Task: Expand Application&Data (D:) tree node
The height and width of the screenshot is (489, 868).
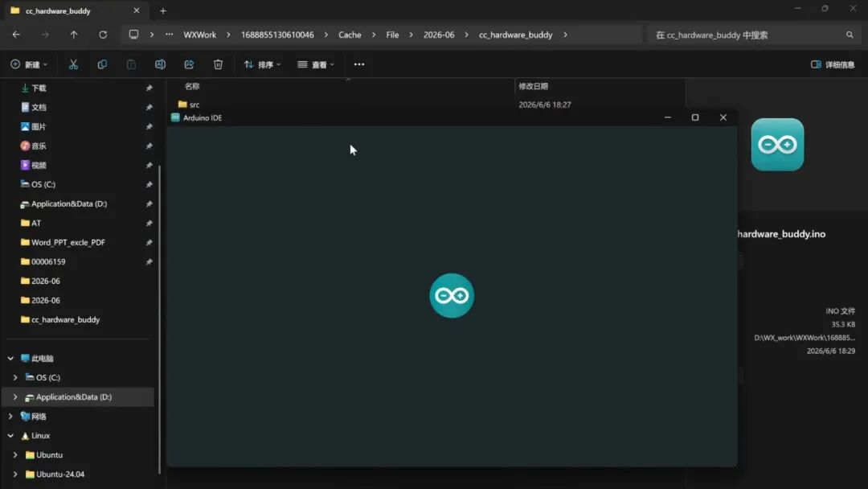Action: tap(15, 397)
